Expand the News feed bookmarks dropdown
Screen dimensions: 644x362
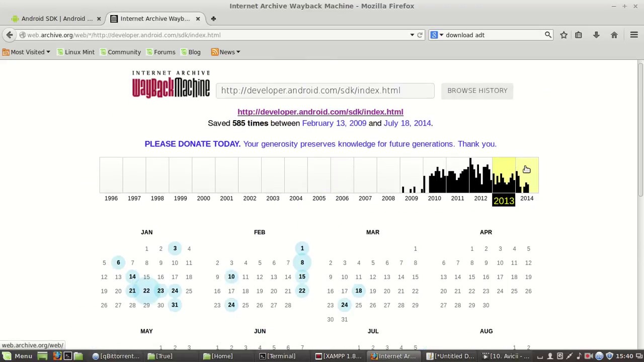(x=226, y=52)
